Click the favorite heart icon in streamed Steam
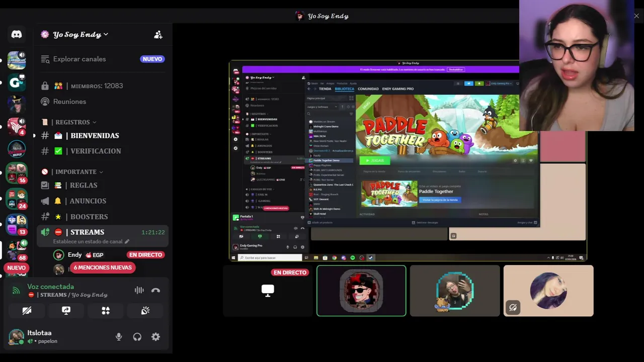Image resolution: width=644 pixels, height=362 pixels. click(531, 160)
